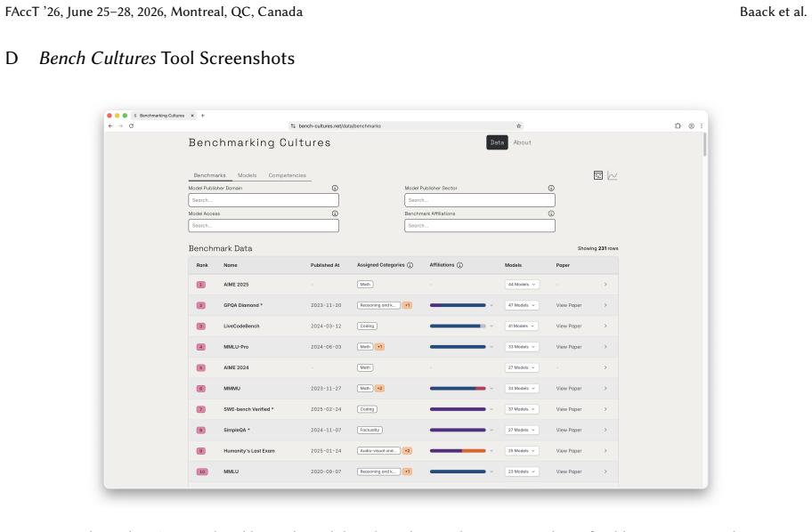Open Model Publisher Sector info icon
Image resolution: width=812 pixels, height=532 pixels.
(x=551, y=189)
